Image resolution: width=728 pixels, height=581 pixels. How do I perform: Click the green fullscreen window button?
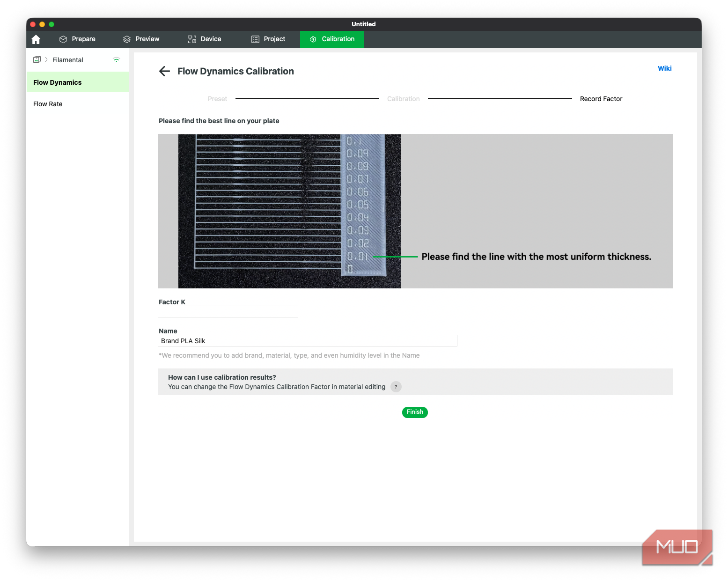click(x=51, y=24)
